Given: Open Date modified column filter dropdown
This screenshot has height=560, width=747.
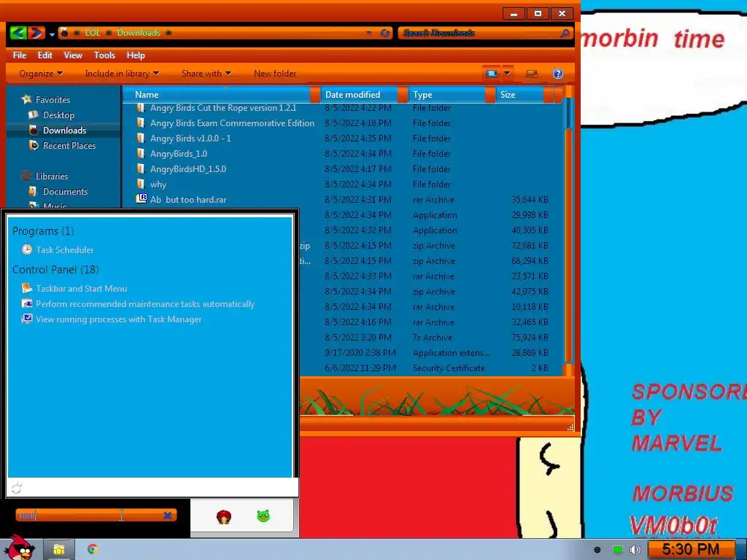Looking at the screenshot, I should [x=403, y=94].
